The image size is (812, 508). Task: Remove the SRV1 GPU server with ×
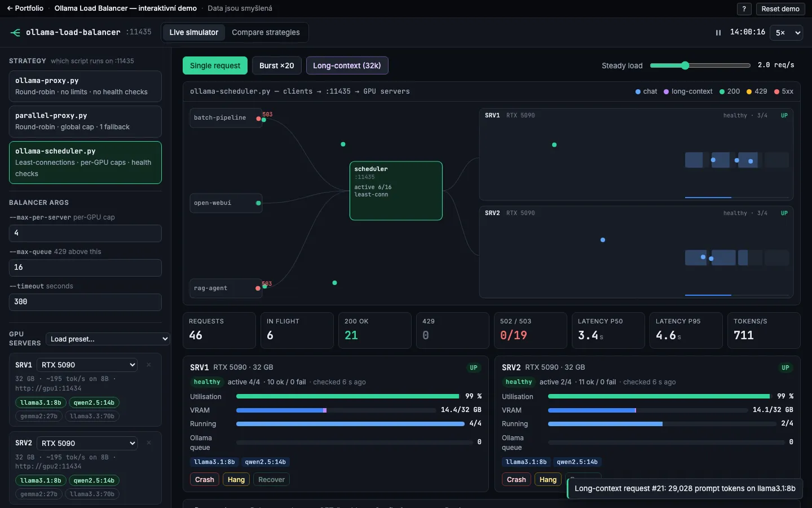coord(149,365)
